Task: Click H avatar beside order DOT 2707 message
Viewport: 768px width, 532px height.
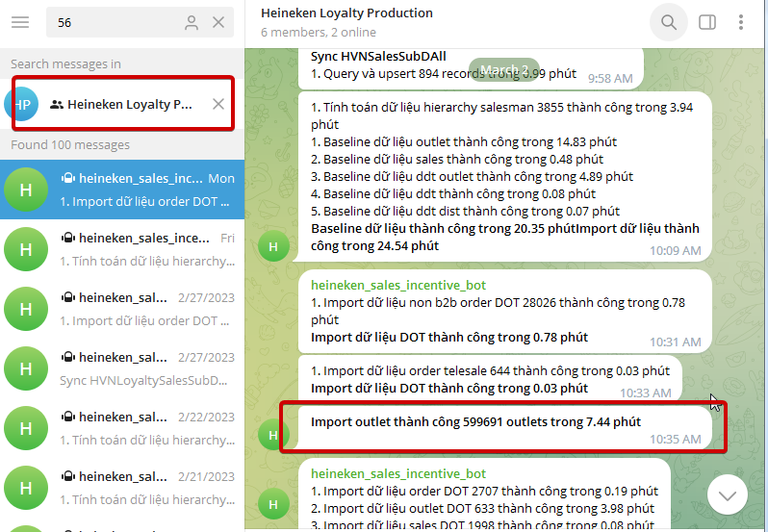Action: [x=273, y=504]
